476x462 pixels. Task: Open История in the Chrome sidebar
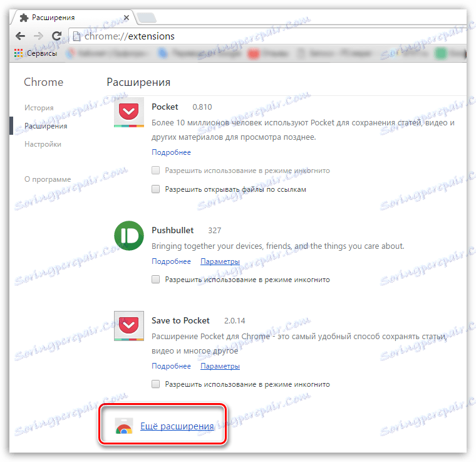(39, 108)
